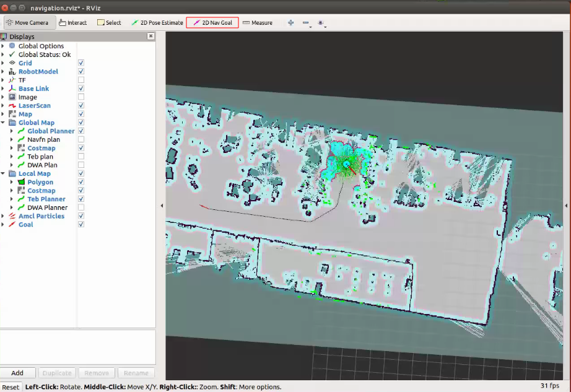The width and height of the screenshot is (571, 392).
Task: Expand the Teb plan entry
Action: pyautogui.click(x=12, y=157)
